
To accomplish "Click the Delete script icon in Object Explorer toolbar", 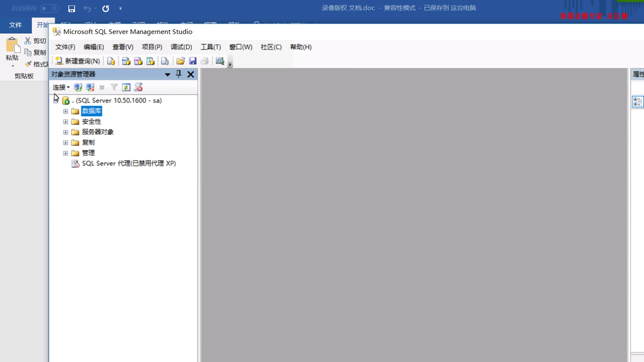I will point(138,87).
